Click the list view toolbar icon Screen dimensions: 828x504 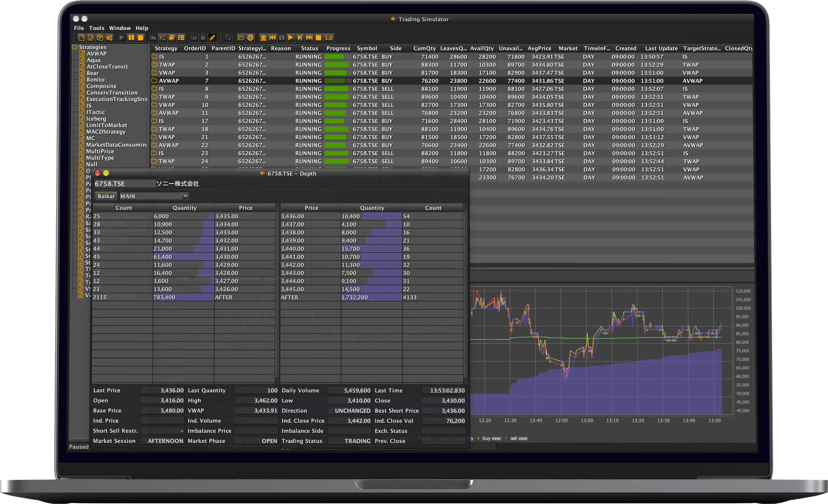181,38
